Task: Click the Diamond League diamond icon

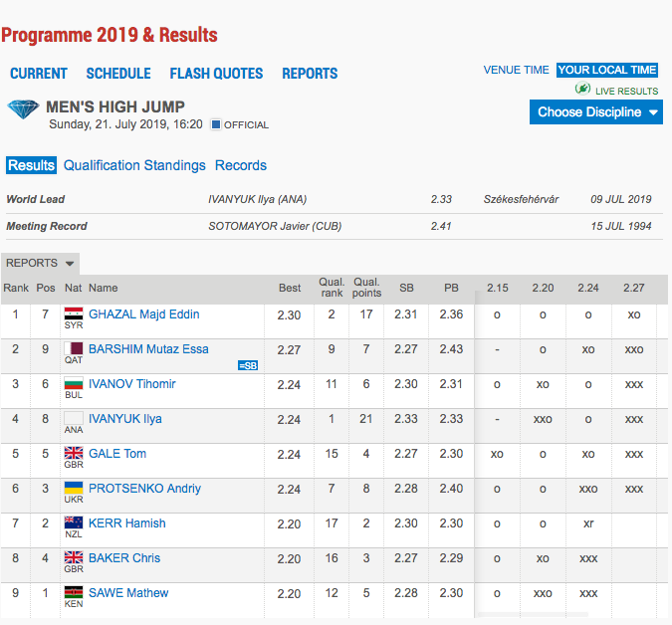Action: pyautogui.click(x=23, y=110)
